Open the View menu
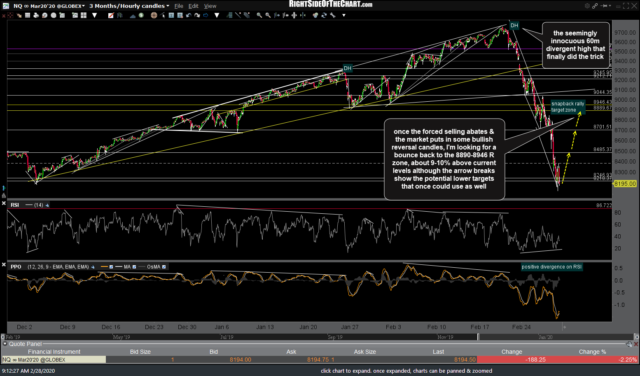Image resolution: width=640 pixels, height=376 pixels. [210, 6]
